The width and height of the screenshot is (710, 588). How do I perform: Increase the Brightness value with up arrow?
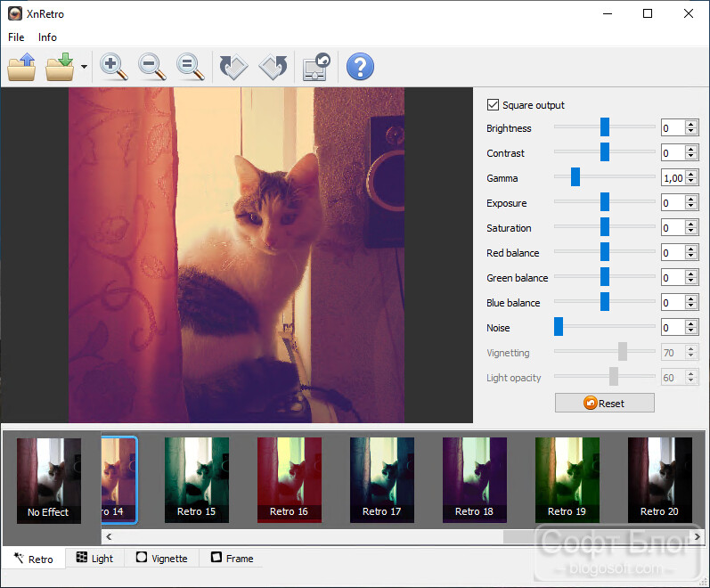[690, 125]
